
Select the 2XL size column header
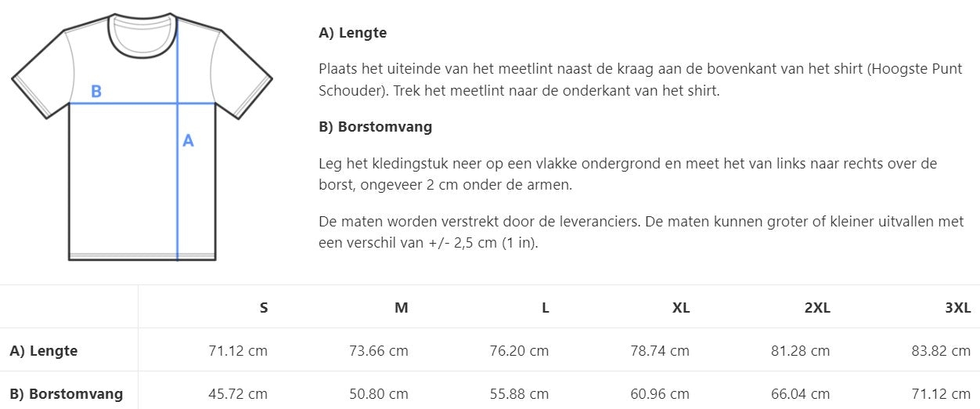(817, 308)
